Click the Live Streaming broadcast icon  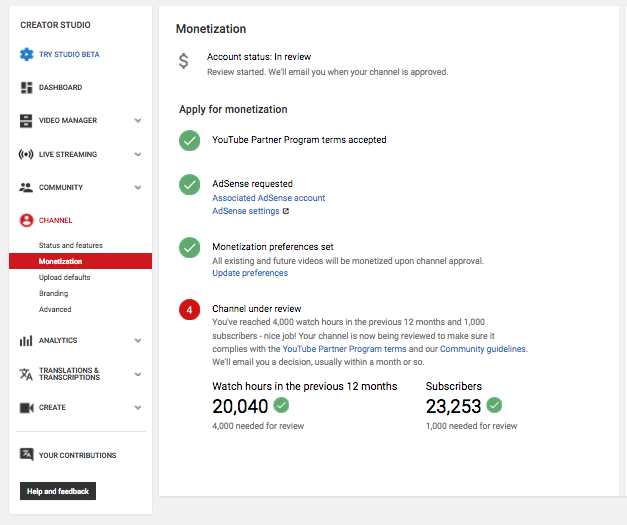click(x=26, y=154)
